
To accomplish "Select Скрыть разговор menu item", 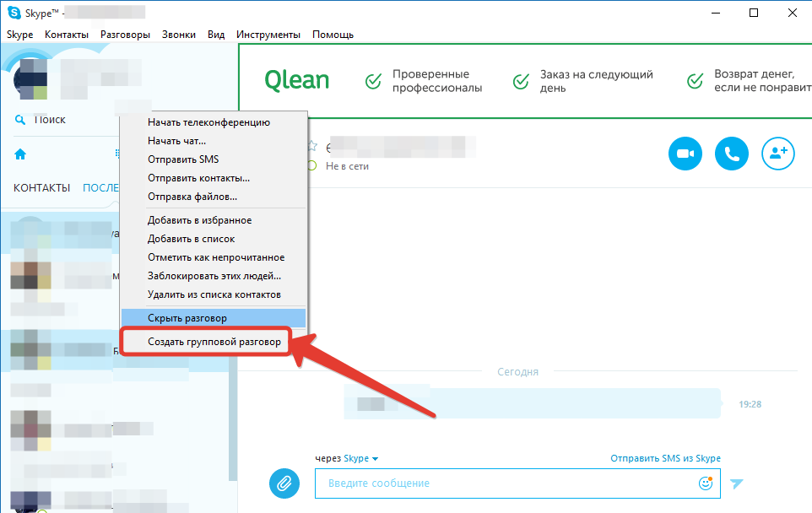I will click(x=214, y=318).
